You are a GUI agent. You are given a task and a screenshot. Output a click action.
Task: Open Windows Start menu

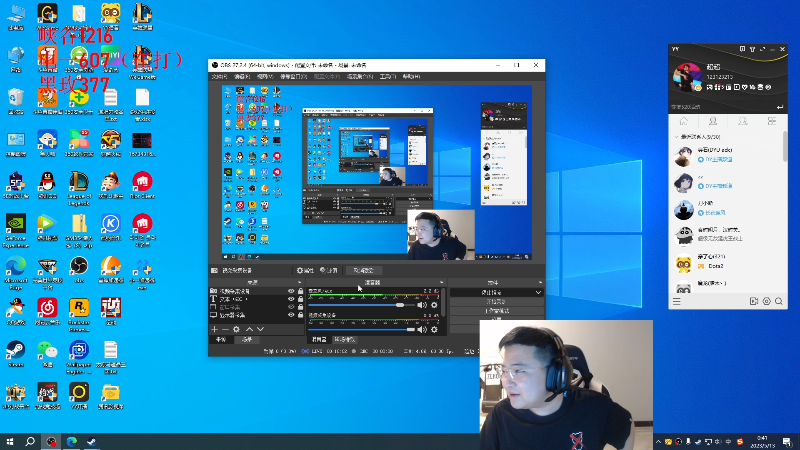tap(10, 441)
